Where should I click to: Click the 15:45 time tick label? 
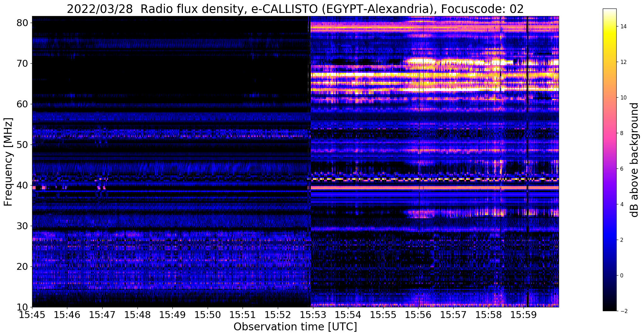(32, 315)
